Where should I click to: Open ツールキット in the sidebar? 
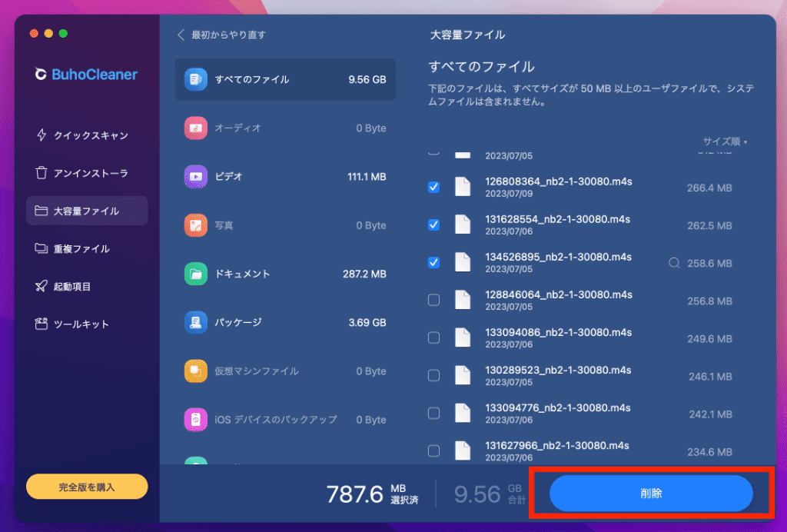[87, 324]
